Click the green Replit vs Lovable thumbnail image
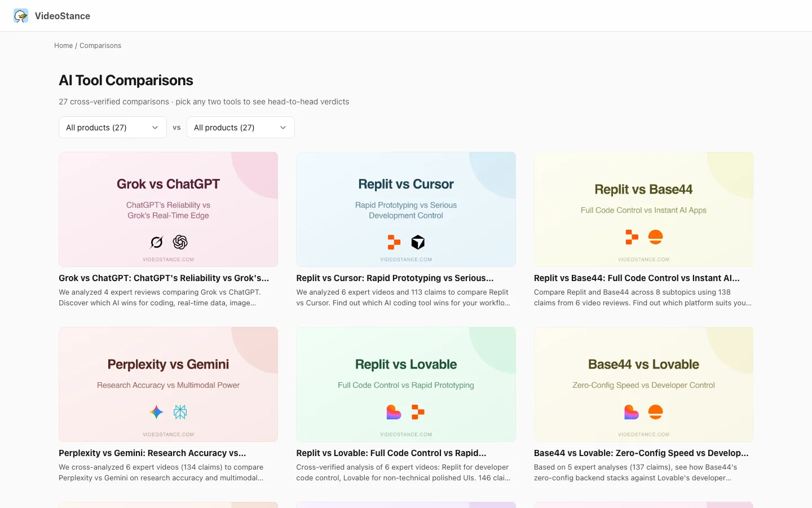812x508 pixels. coord(406,384)
